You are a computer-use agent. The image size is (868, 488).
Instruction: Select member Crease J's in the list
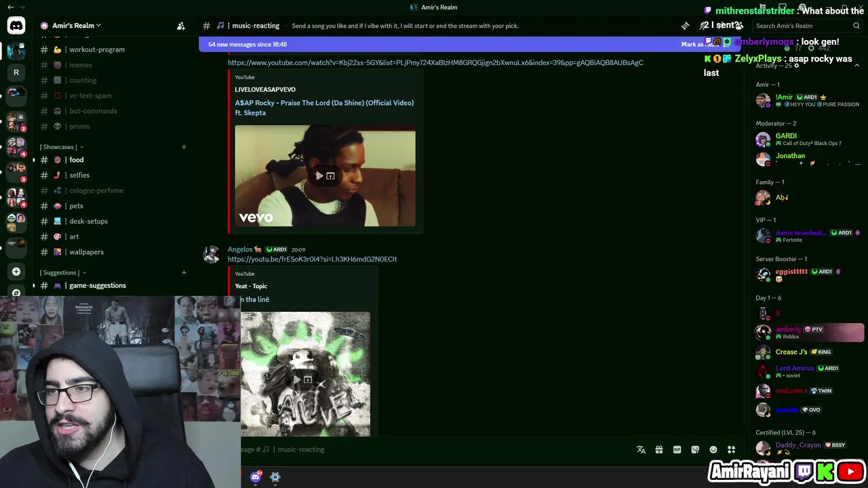808,352
